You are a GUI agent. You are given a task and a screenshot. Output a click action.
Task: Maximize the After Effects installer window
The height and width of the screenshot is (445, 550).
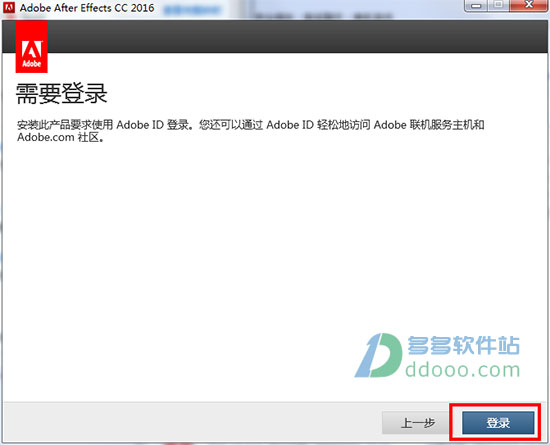click(498, 5)
